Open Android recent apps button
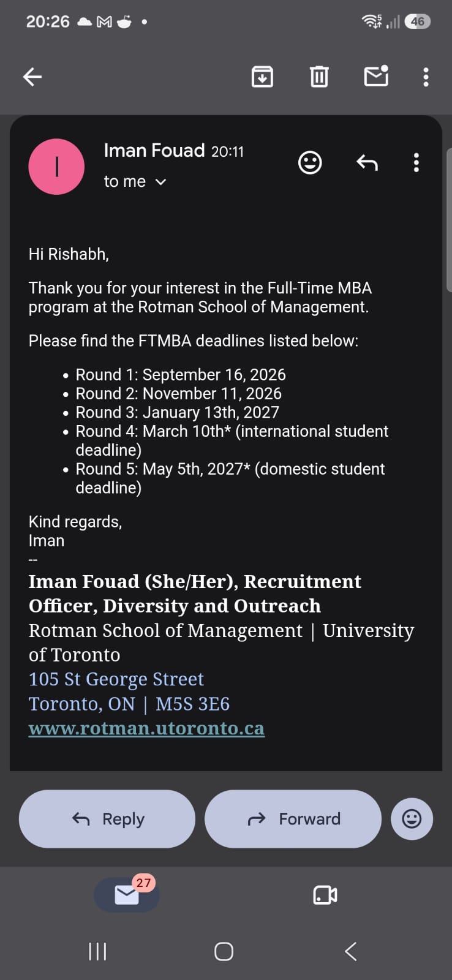The image size is (452, 980). [x=97, y=951]
